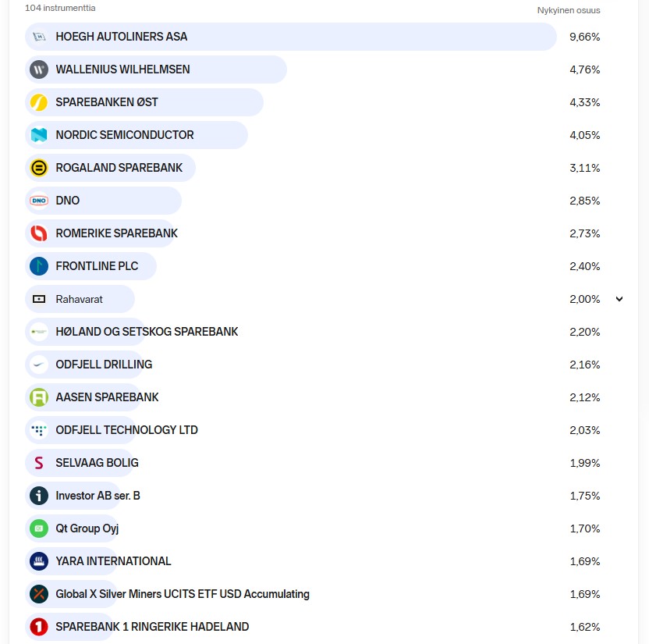The height and width of the screenshot is (644, 649).
Task: Select the Yara International holding row
Action: (113, 561)
